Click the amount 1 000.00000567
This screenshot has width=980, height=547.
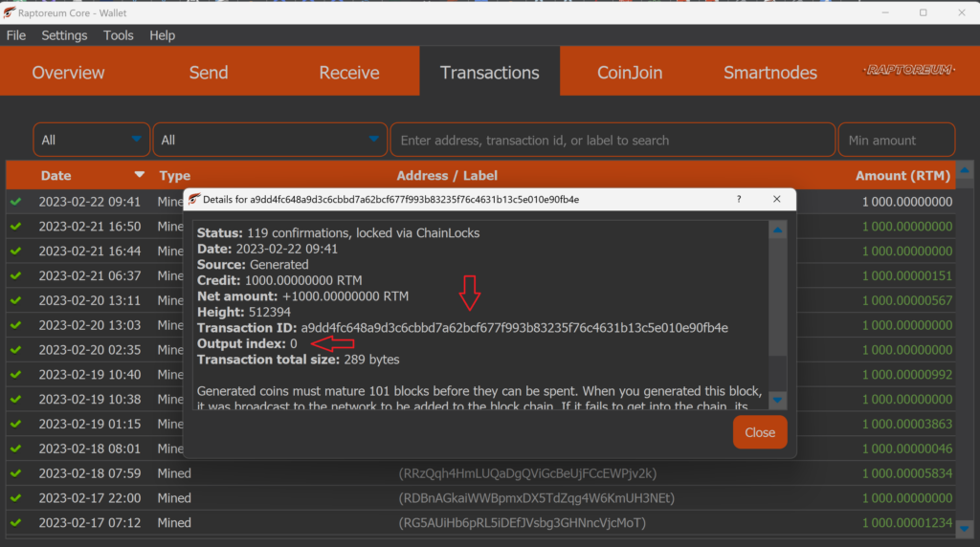(907, 300)
